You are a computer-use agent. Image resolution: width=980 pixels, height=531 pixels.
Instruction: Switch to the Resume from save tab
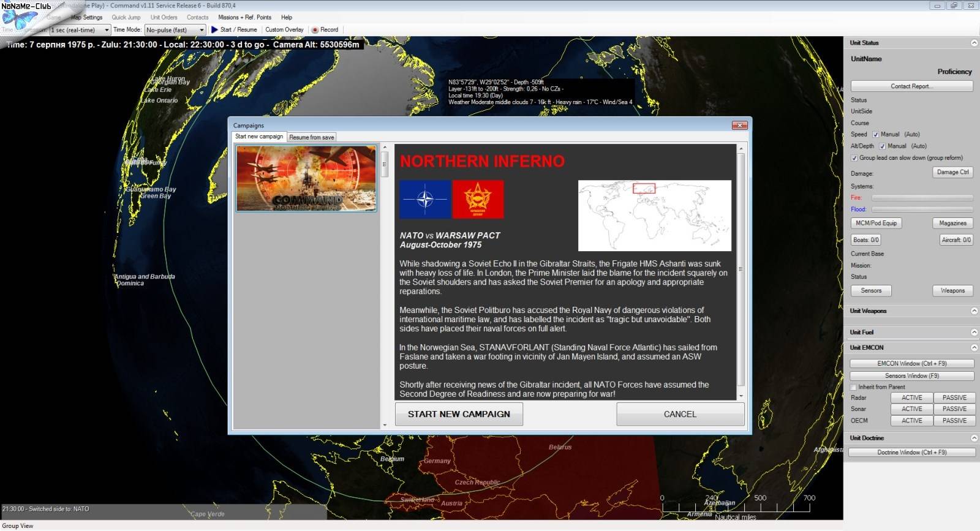[311, 137]
